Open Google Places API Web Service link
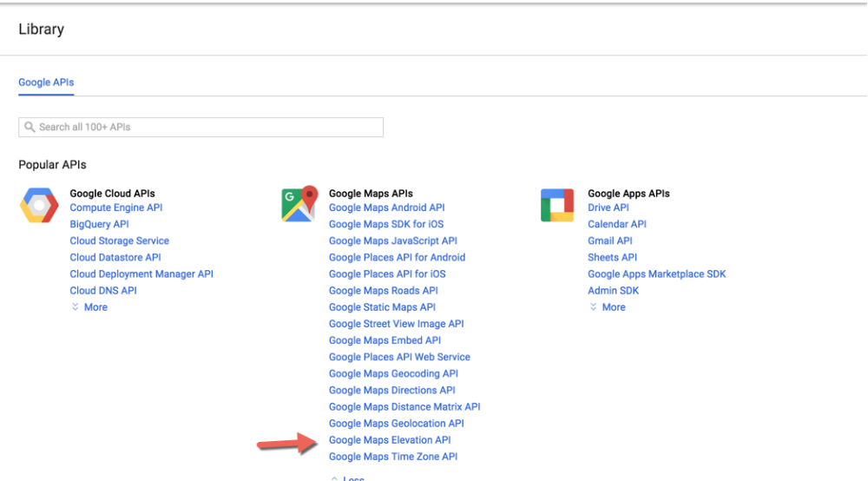 (x=399, y=357)
